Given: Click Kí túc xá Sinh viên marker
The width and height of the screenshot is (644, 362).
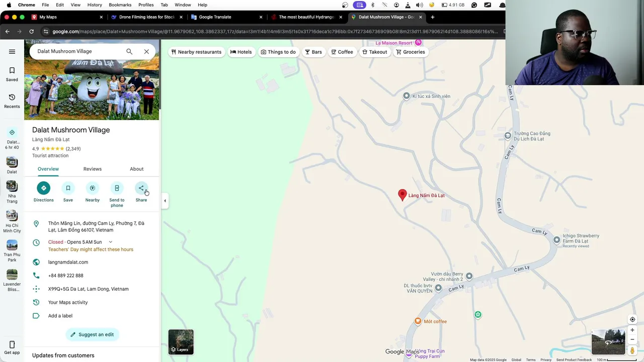Looking at the screenshot, I should click(407, 96).
